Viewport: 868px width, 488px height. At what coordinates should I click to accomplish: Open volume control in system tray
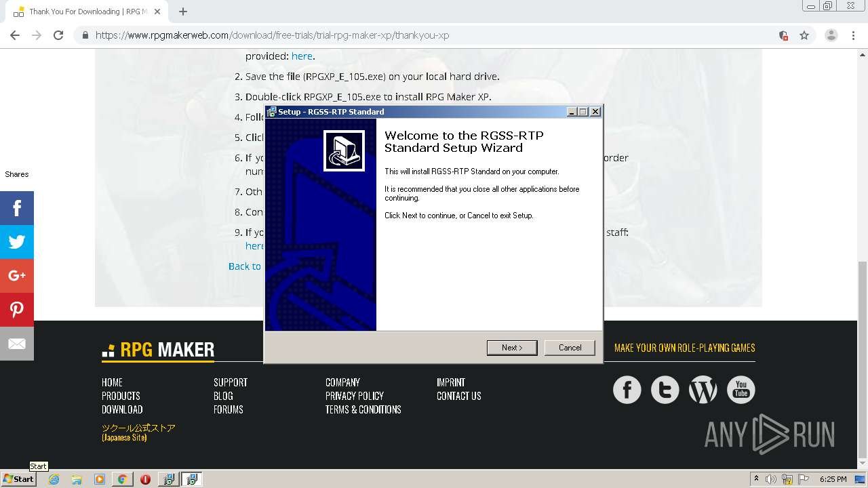[x=771, y=479]
